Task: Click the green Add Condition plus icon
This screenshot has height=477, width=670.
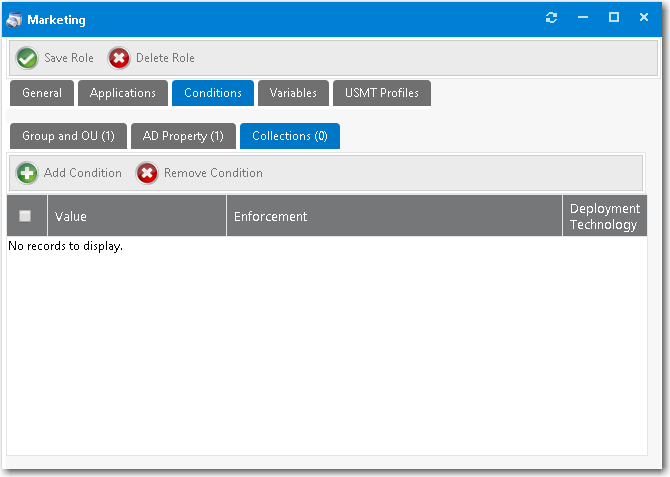Action: point(27,173)
